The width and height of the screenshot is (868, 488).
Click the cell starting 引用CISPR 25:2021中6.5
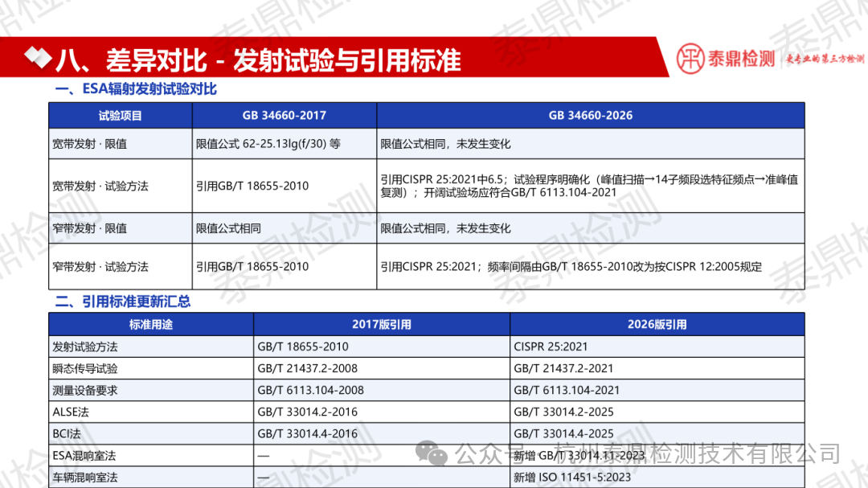591,187
